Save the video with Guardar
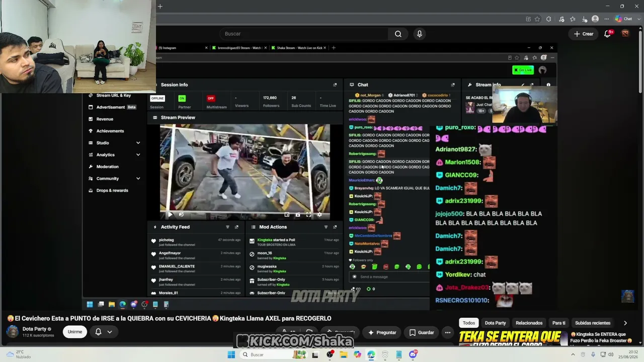Viewport: 644px width, 362px height. [x=422, y=332]
